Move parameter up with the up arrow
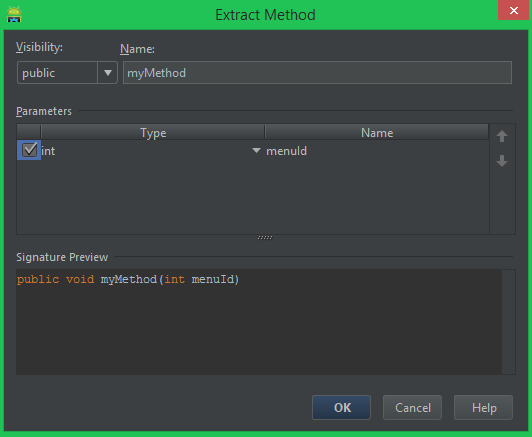The image size is (532, 437). point(502,136)
